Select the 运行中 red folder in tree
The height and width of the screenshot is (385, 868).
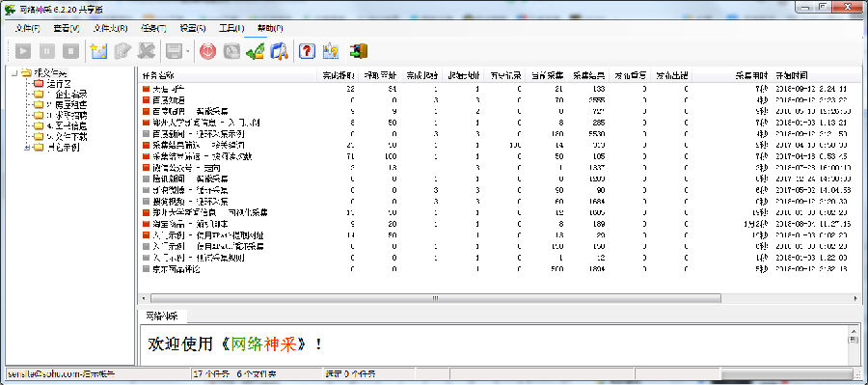tap(59, 84)
